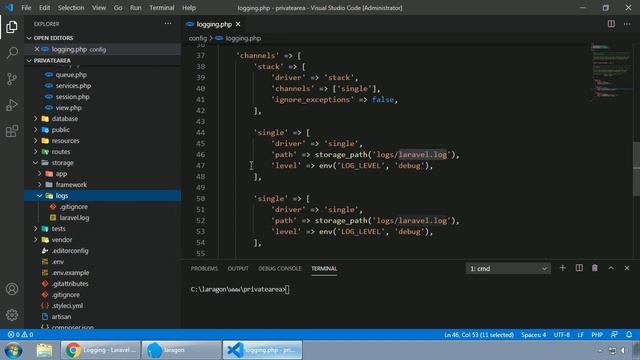The image size is (640, 360).
Task: Split the editor to the right
Action: tap(611, 24)
